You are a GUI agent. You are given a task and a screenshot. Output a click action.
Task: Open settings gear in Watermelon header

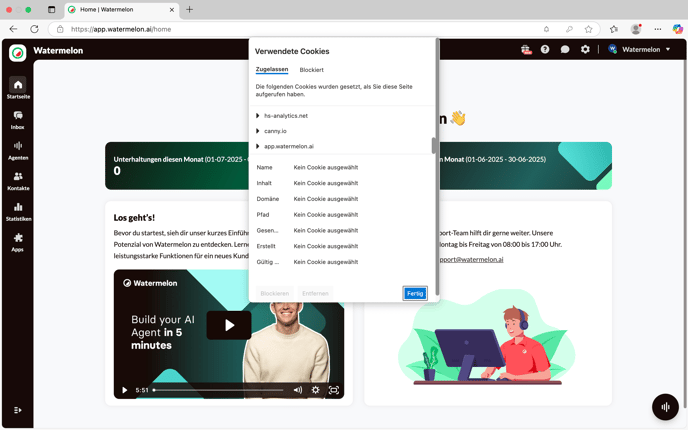tap(585, 50)
